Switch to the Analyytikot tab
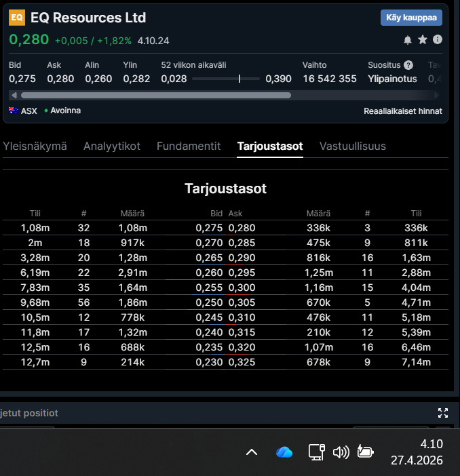 [x=112, y=146]
